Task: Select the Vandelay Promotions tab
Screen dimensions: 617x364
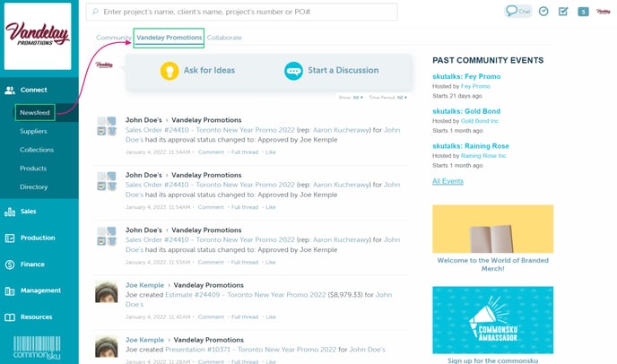Action: (169, 38)
